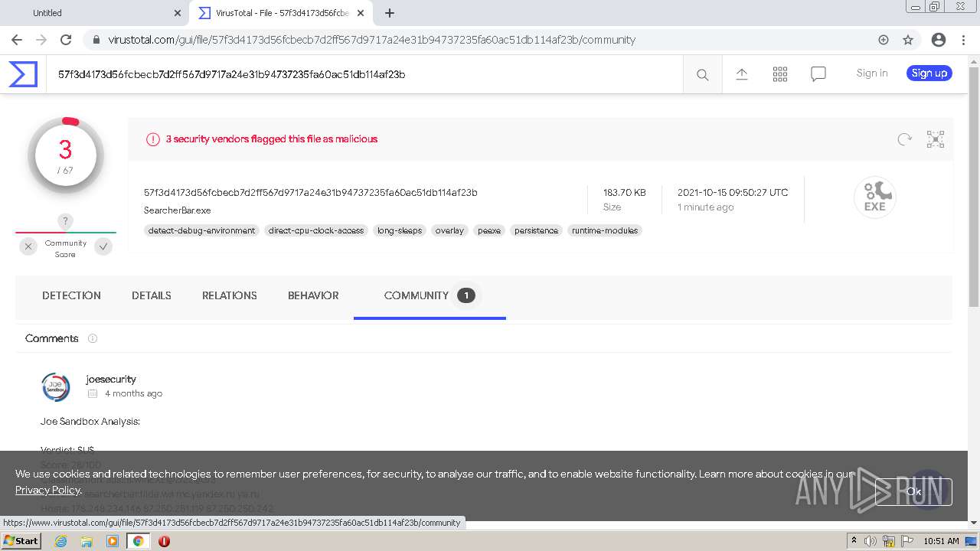Image resolution: width=980 pixels, height=551 pixels.
Task: Open the similar files graph icon
Action: pyautogui.click(x=935, y=139)
